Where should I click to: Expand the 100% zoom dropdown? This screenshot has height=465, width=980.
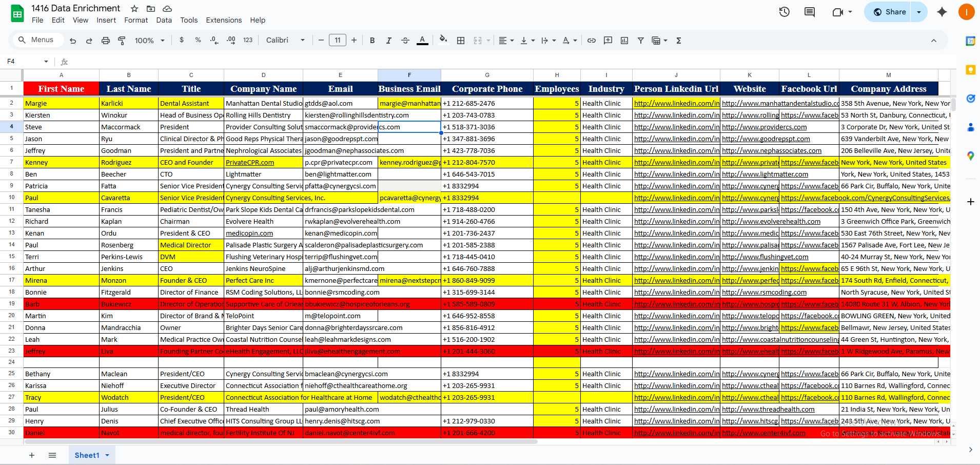pyautogui.click(x=149, y=41)
